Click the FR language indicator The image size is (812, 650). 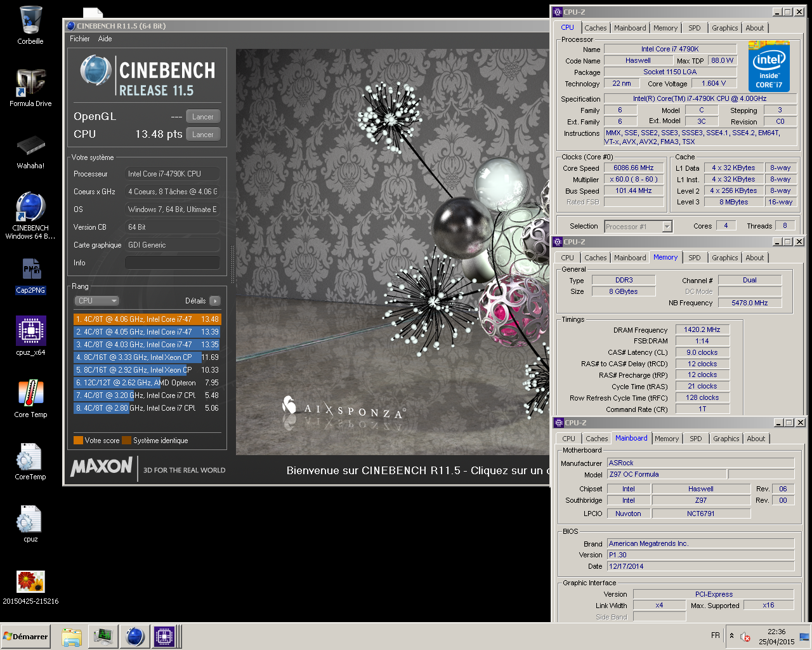715,635
